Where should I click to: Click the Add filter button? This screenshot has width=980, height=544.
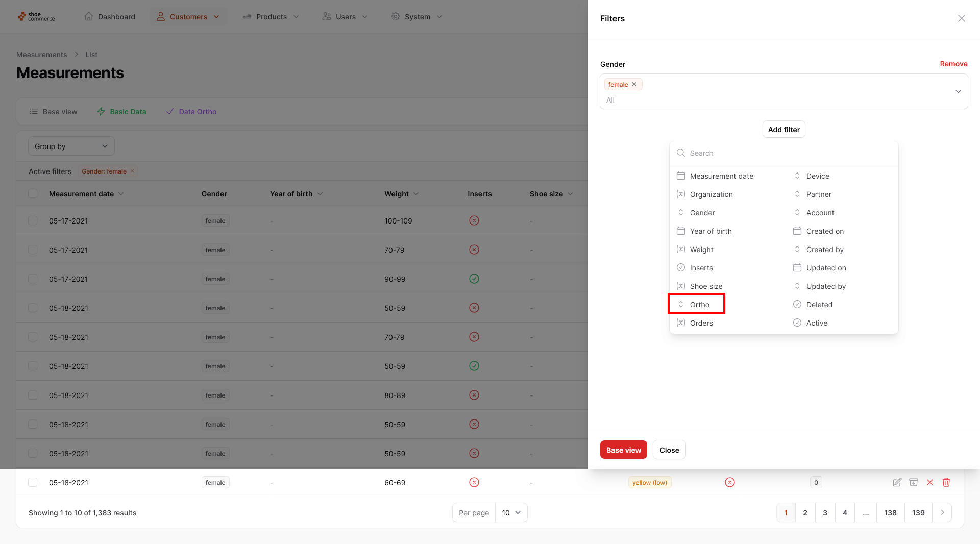(784, 129)
